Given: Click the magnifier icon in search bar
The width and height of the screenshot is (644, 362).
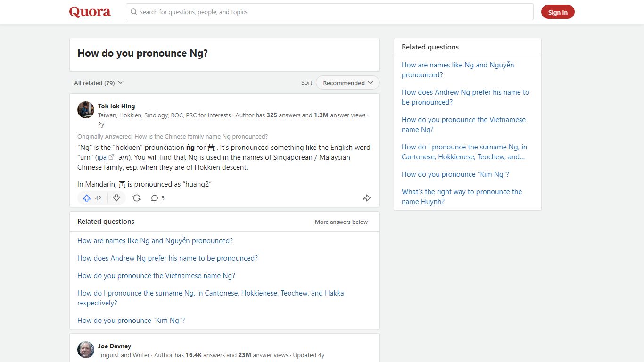Looking at the screenshot, I should (134, 12).
